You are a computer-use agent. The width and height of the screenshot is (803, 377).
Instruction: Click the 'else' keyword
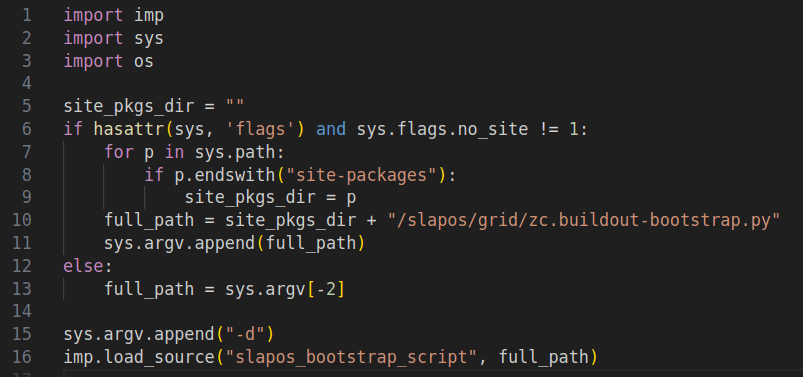point(83,266)
